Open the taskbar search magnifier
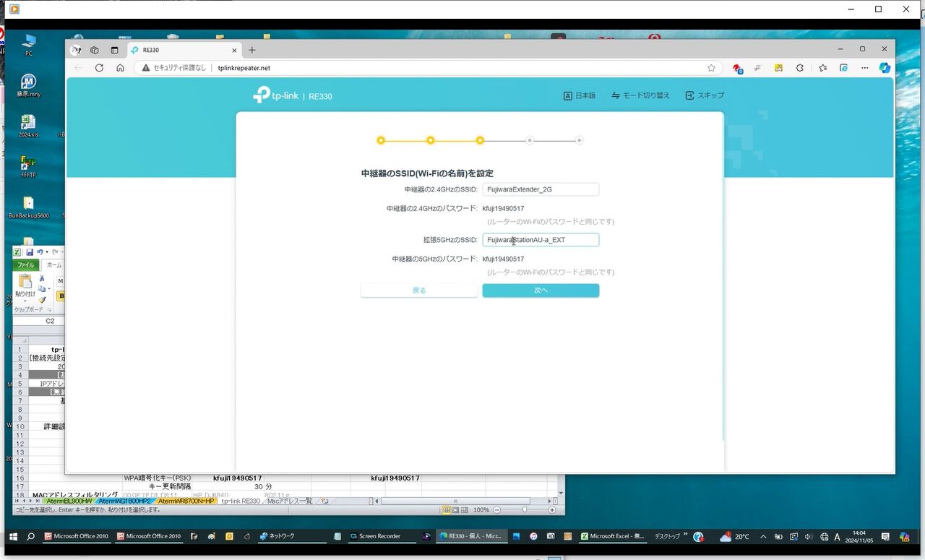The width and height of the screenshot is (925, 560). pos(31,537)
